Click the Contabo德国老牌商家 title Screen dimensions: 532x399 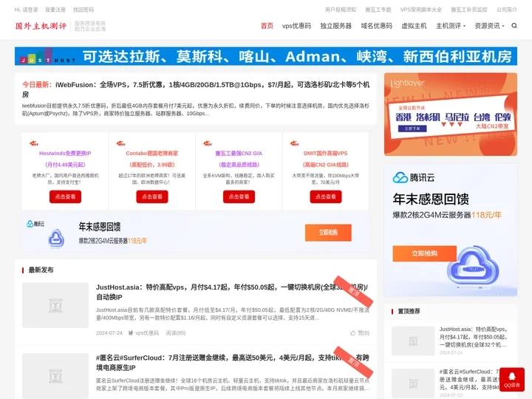tap(152, 154)
